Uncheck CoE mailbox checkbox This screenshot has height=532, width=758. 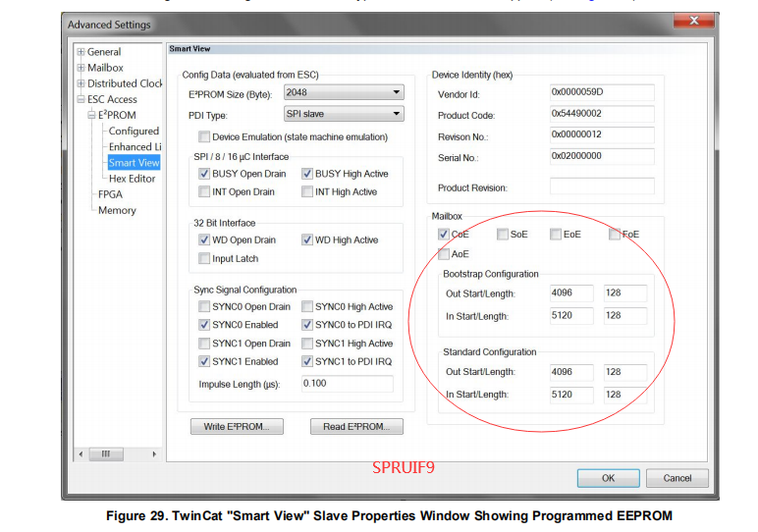point(443,235)
